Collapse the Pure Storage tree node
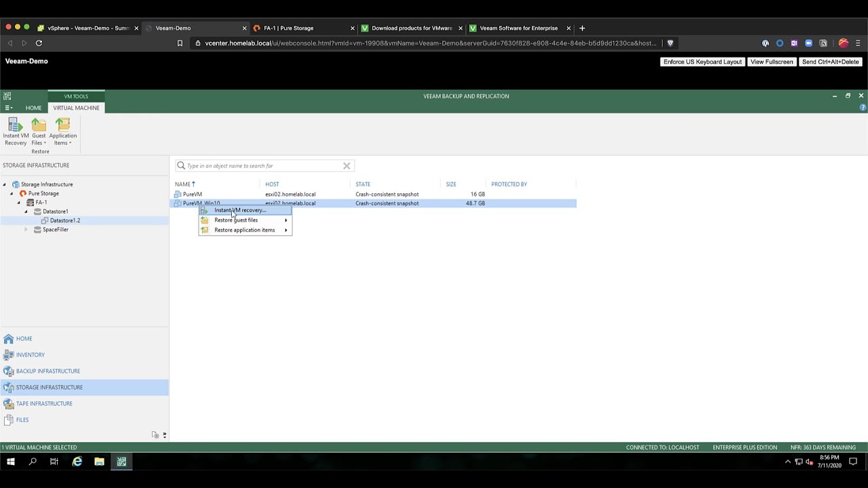The image size is (868, 488). point(12,193)
